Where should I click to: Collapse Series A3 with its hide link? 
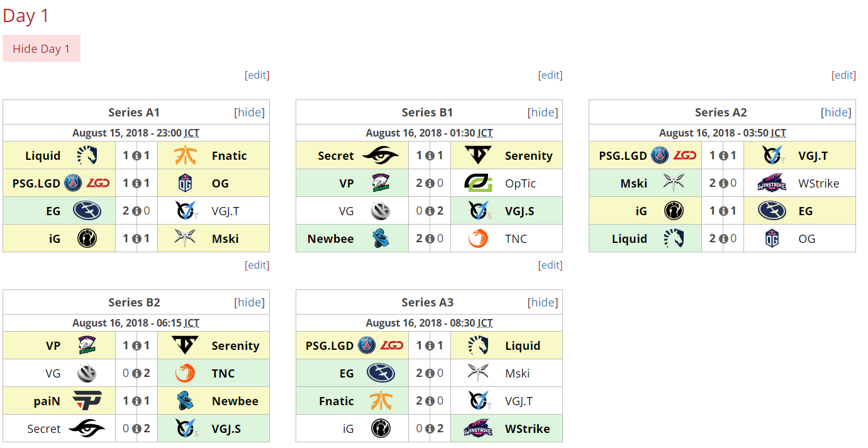point(543,302)
